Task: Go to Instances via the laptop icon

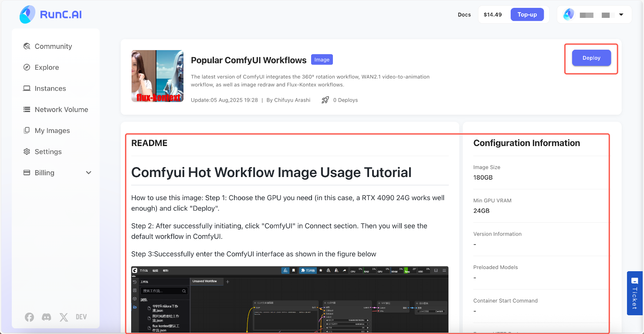Action: pos(27,89)
